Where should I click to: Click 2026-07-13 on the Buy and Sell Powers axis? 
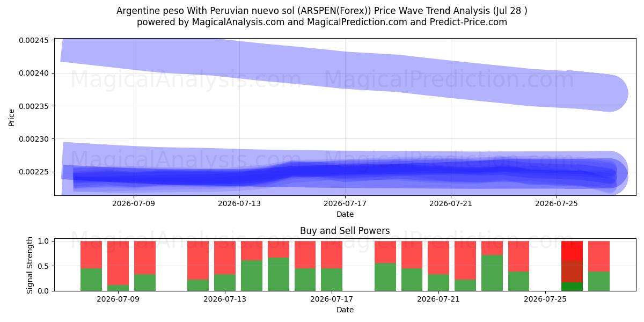coord(225,299)
